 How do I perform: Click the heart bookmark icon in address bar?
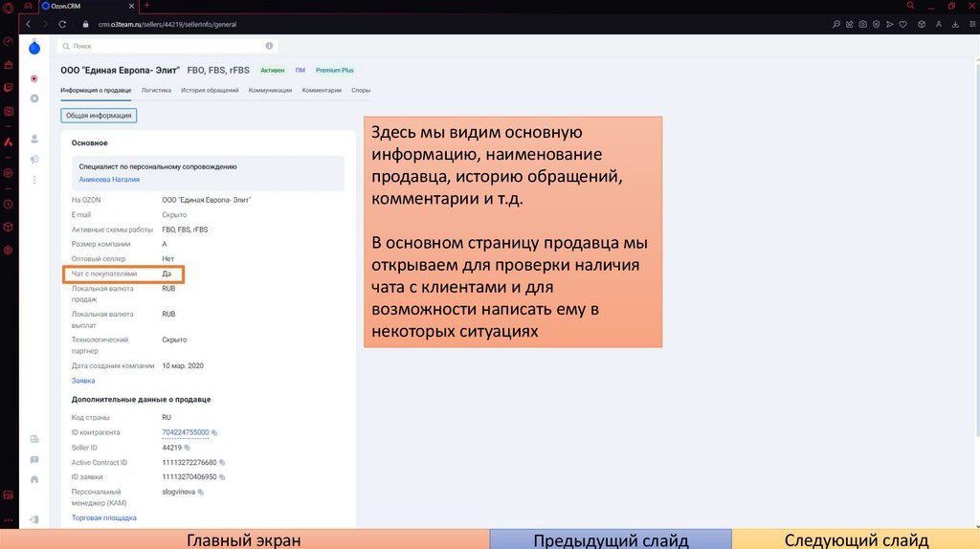903,24
